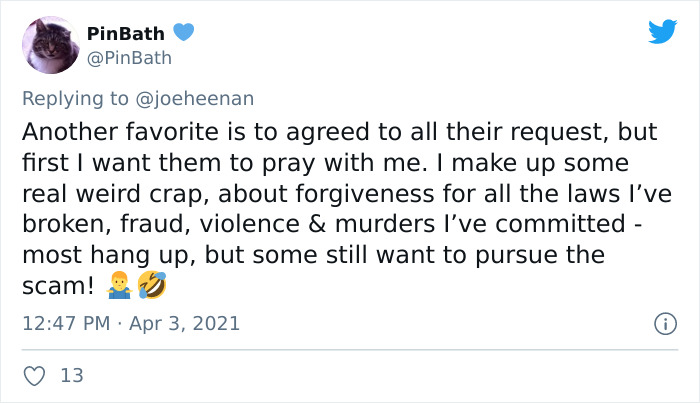This screenshot has width=700, height=403.
Task: Select the rolling laughing face emoji
Action: pos(152,285)
